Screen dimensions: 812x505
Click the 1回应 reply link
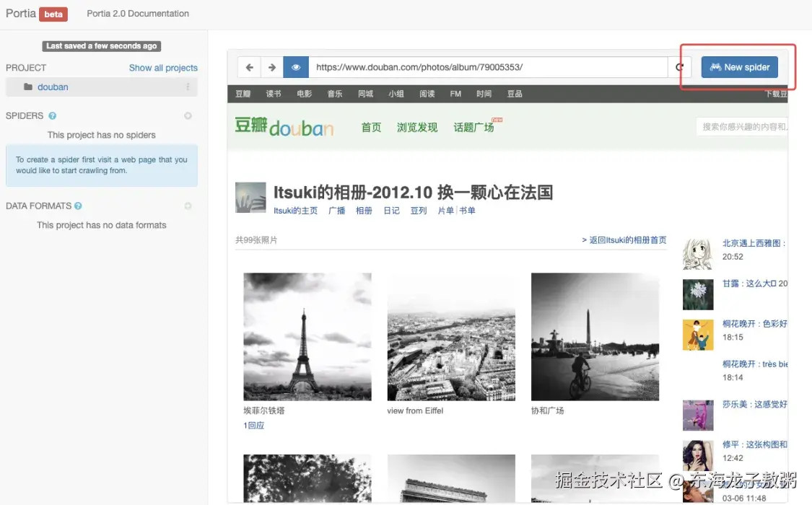(254, 426)
